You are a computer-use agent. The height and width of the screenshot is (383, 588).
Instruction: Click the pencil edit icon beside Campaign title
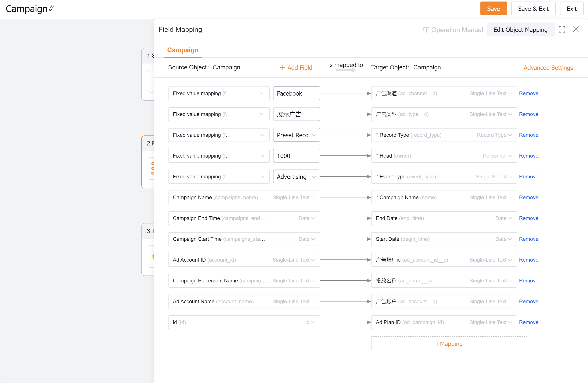pyautogui.click(x=52, y=8)
